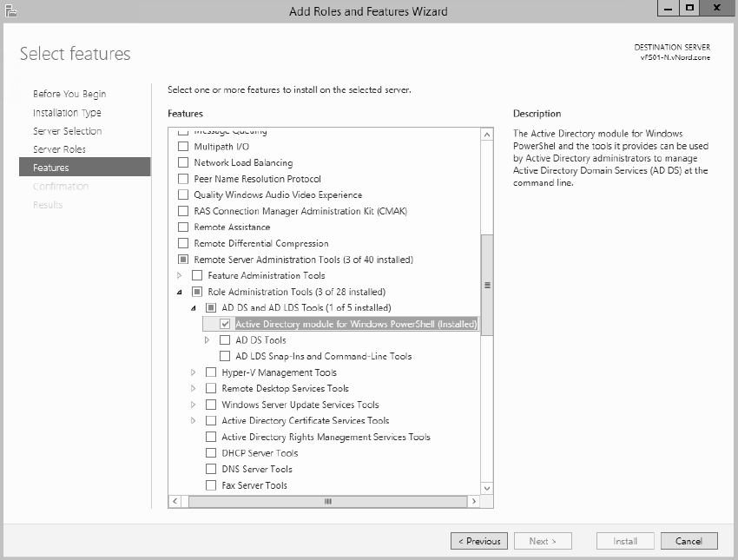Viewport: 738px width, 560px height.
Task: Expand Feature Administration Tools
Action: coord(180,275)
